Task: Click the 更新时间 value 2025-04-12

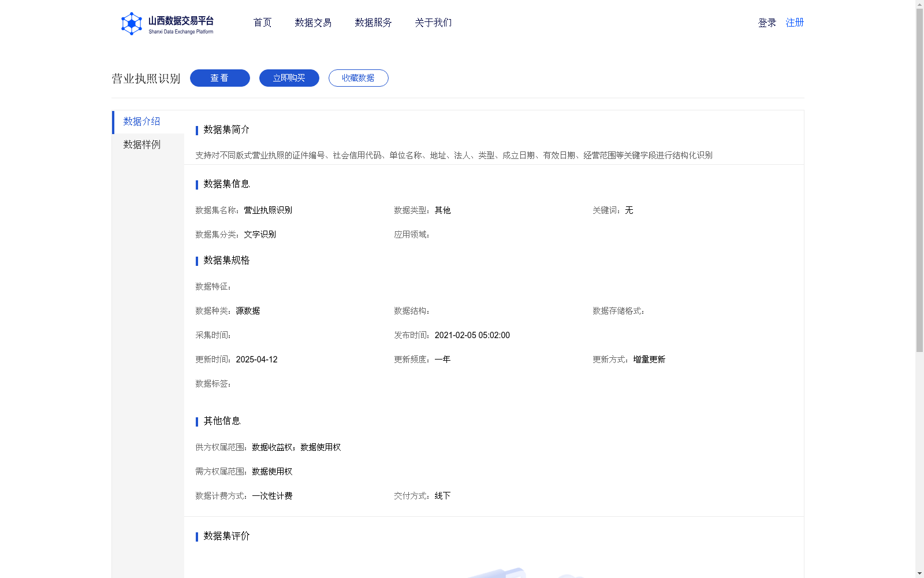Action: point(257,360)
